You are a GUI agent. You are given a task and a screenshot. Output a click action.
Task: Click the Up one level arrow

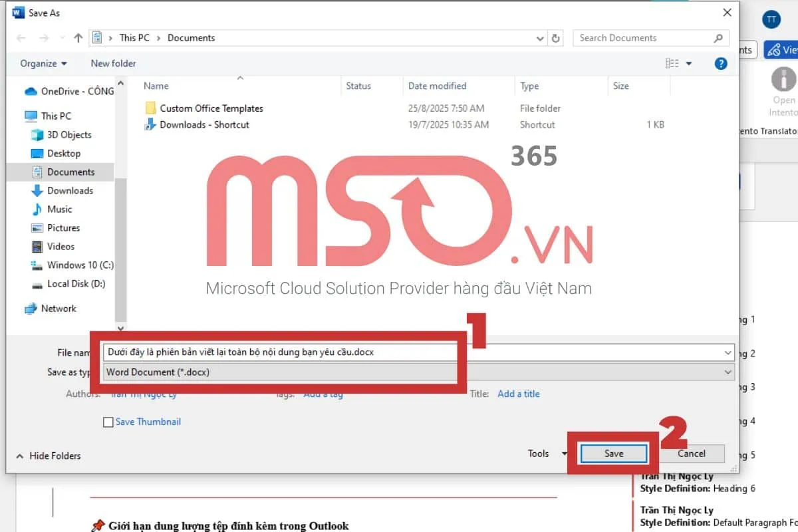[x=78, y=38]
